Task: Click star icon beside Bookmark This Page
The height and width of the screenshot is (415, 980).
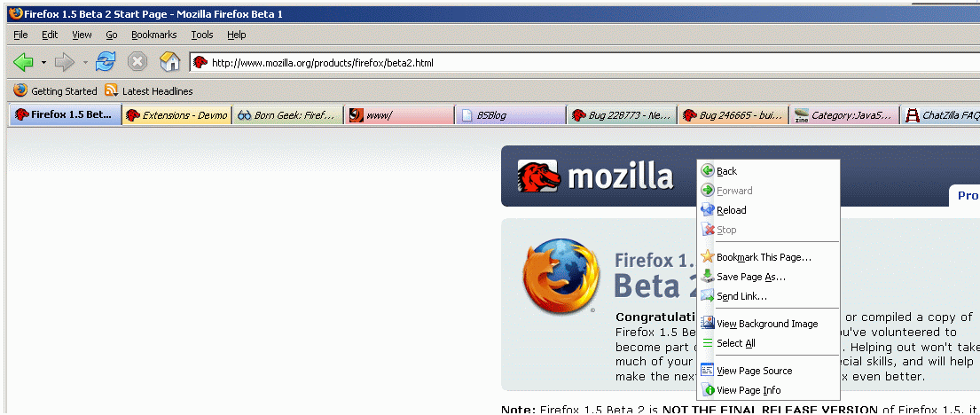Action: click(x=708, y=256)
